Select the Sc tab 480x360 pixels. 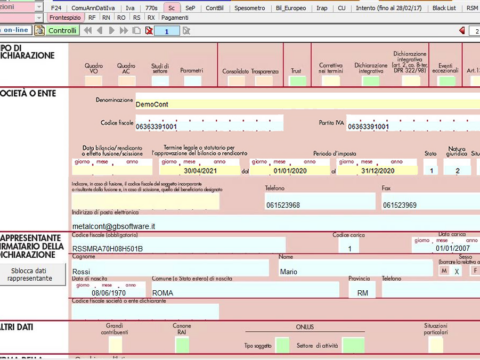pos(172,8)
